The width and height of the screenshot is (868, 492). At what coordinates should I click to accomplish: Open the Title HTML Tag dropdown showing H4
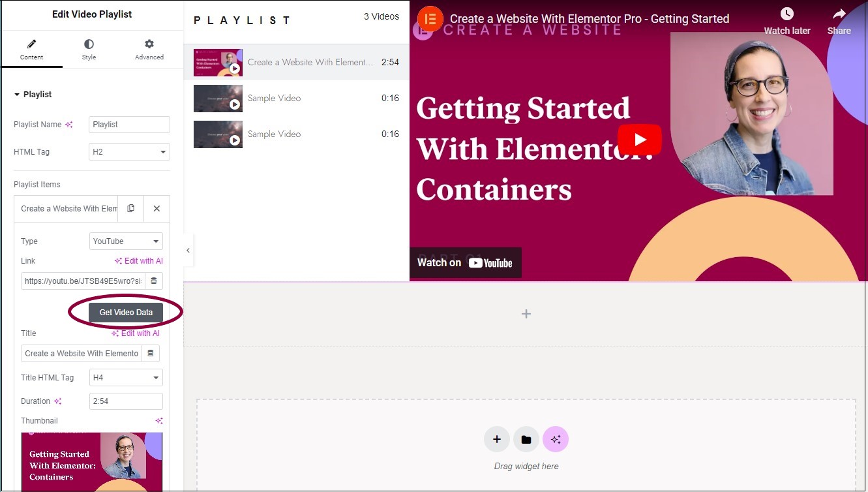pyautogui.click(x=126, y=378)
